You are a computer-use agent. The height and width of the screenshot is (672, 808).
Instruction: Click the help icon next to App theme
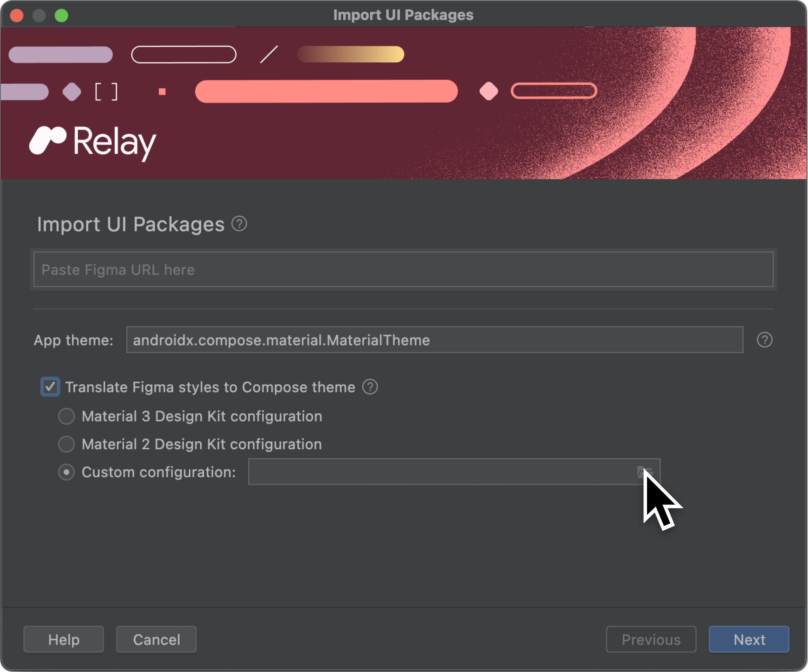pos(765,340)
